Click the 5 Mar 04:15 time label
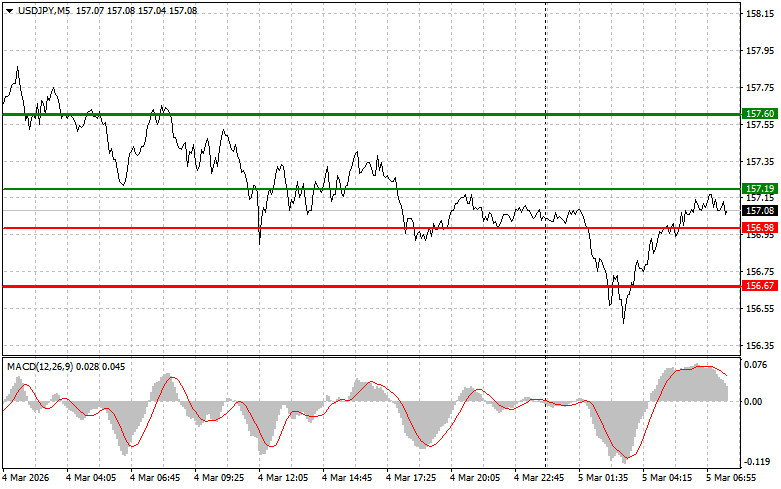Screen dimensions: 781x489 coord(667,478)
